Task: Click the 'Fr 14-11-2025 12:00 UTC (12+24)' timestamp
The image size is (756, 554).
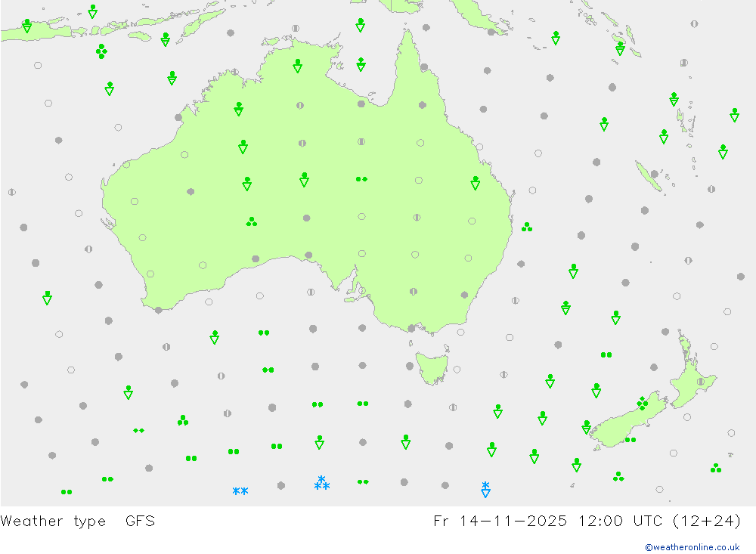Action: (x=587, y=522)
